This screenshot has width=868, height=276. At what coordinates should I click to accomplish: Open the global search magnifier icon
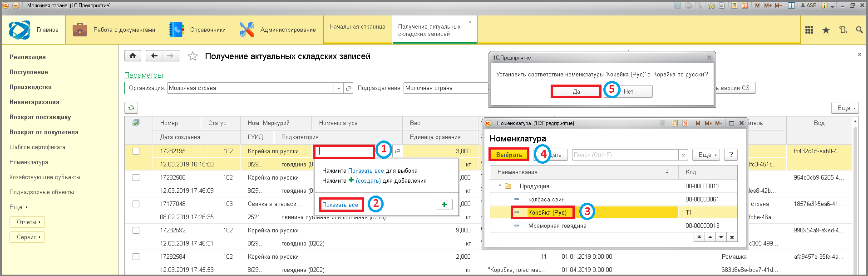click(x=859, y=30)
